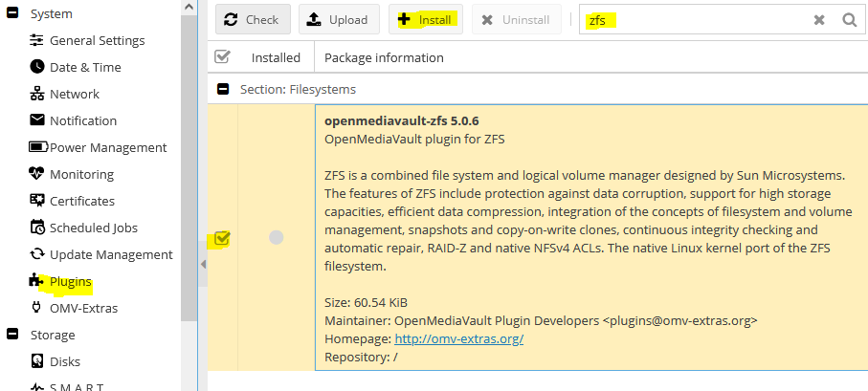
Task: Select Plugins in the sidebar
Action: (70, 281)
